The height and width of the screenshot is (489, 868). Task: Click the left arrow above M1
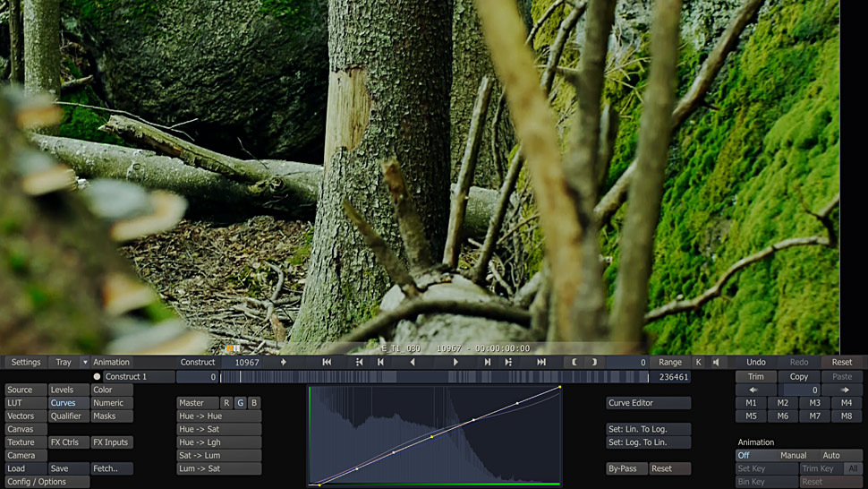coord(753,390)
